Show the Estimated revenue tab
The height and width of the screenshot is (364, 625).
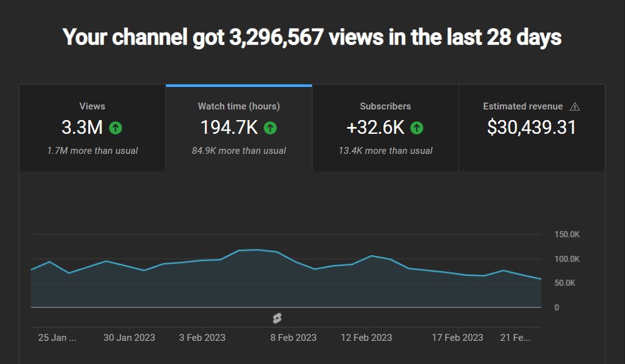[523, 106]
